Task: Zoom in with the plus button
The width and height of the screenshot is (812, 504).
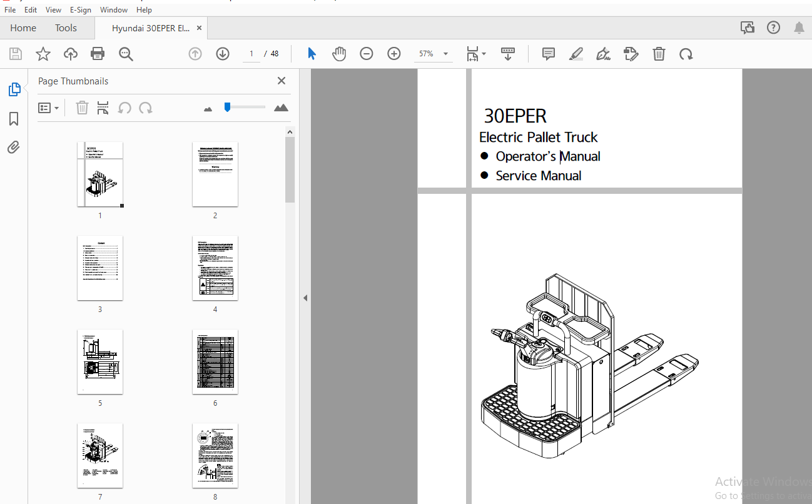Action: pos(394,54)
